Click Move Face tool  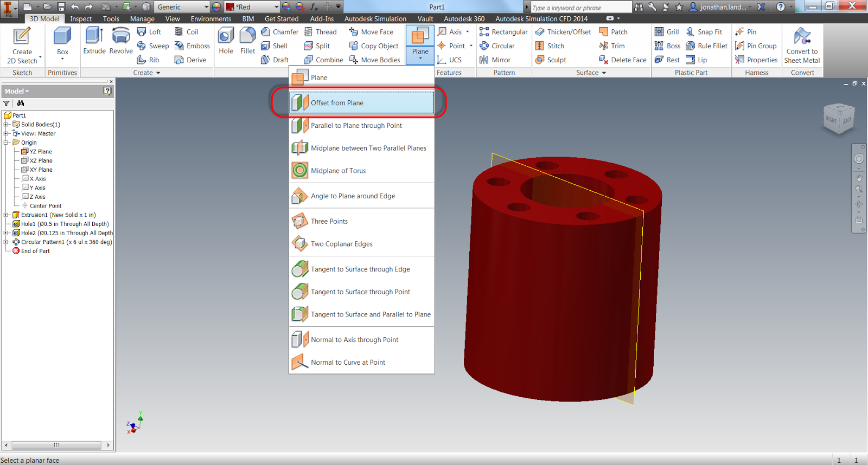click(371, 32)
